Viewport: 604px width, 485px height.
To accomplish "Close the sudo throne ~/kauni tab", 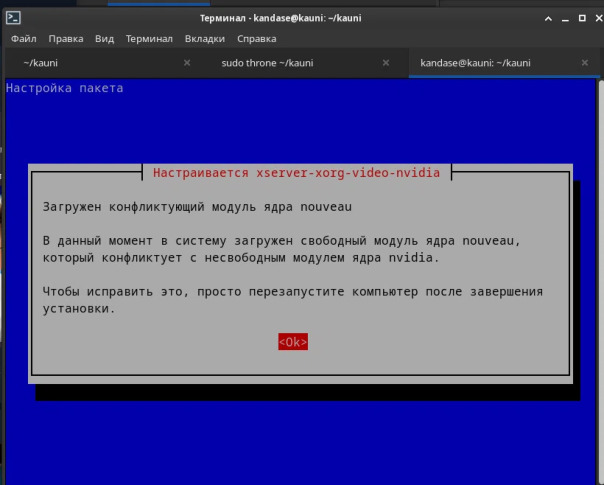I will 386,63.
